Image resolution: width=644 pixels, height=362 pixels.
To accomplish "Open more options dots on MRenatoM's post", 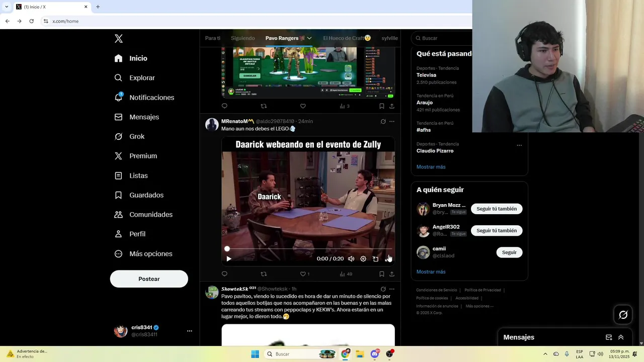I will [x=392, y=121].
